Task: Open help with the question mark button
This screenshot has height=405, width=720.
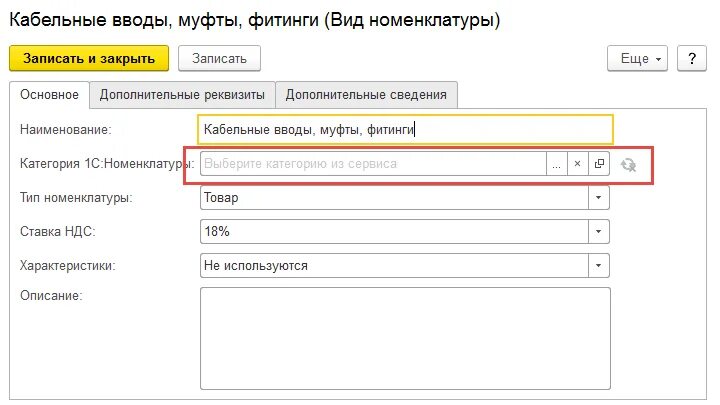Action: [x=692, y=58]
